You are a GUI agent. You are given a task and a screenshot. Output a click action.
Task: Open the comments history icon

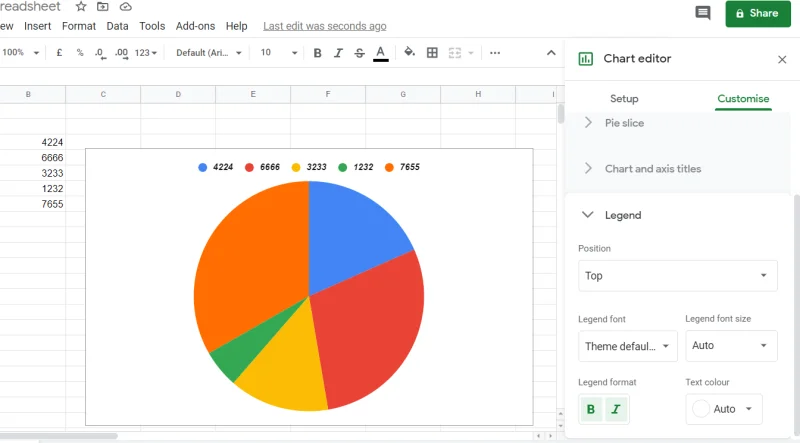703,13
